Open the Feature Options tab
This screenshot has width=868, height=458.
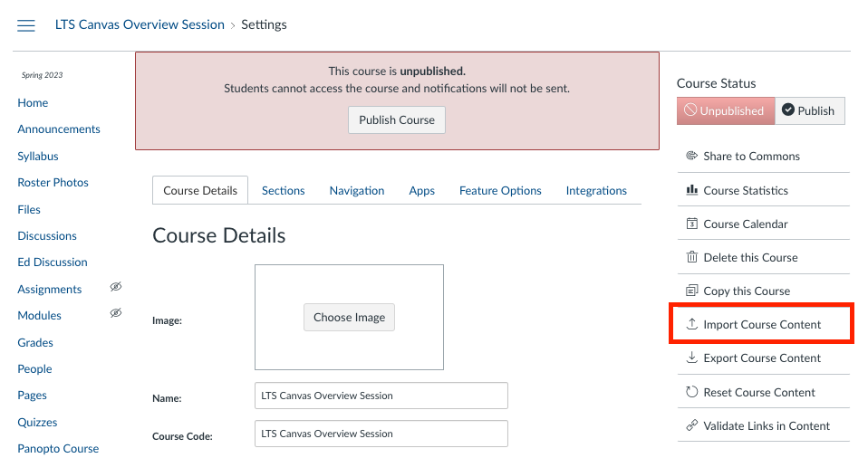tap(500, 191)
